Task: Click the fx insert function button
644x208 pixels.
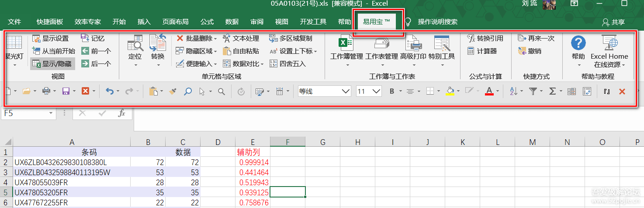Action: [x=122, y=113]
